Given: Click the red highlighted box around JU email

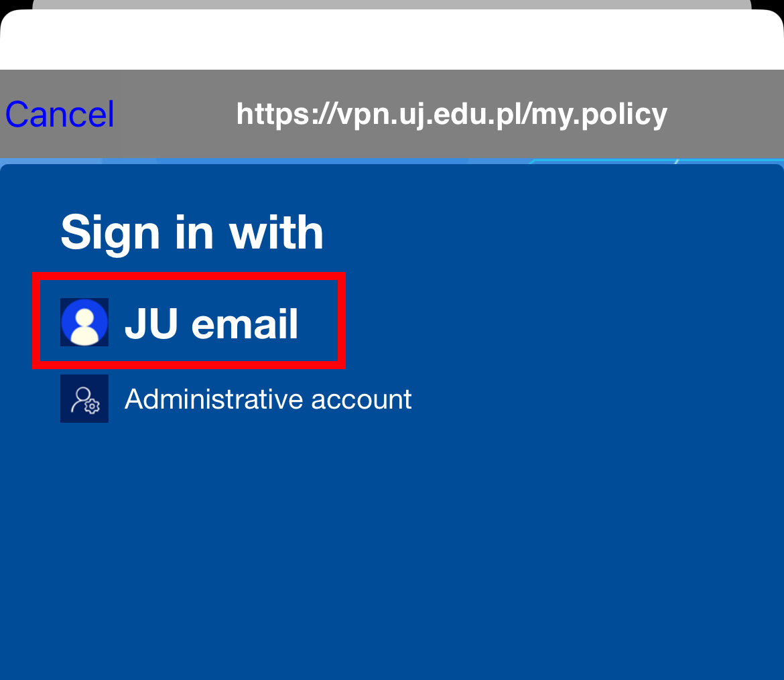Looking at the screenshot, I should (189, 320).
